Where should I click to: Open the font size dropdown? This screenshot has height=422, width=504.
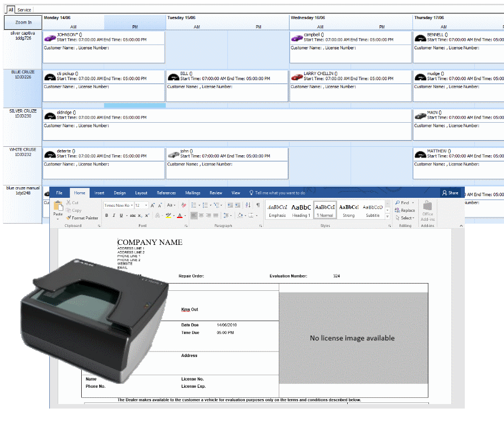click(141, 206)
